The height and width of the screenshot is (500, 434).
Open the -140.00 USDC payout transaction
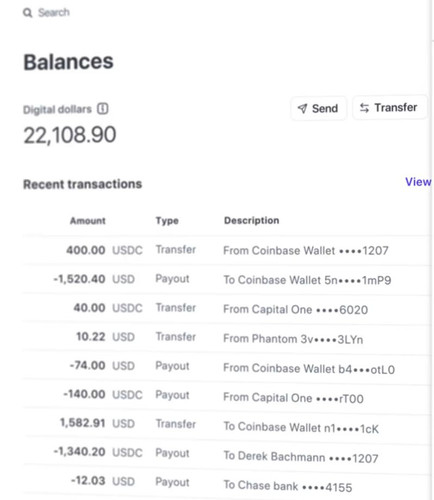pyautogui.click(x=227, y=396)
